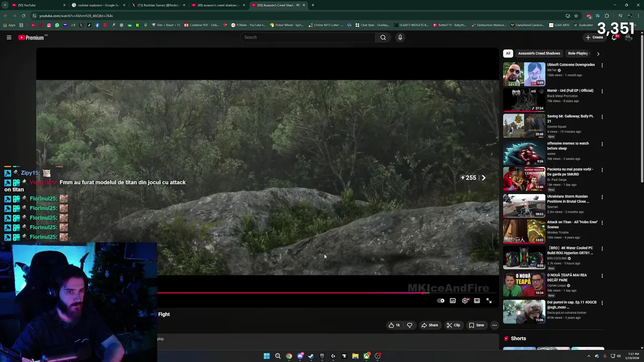This screenshot has width=644, height=362.
Task: Open Windows Start menu
Action: click(267, 356)
